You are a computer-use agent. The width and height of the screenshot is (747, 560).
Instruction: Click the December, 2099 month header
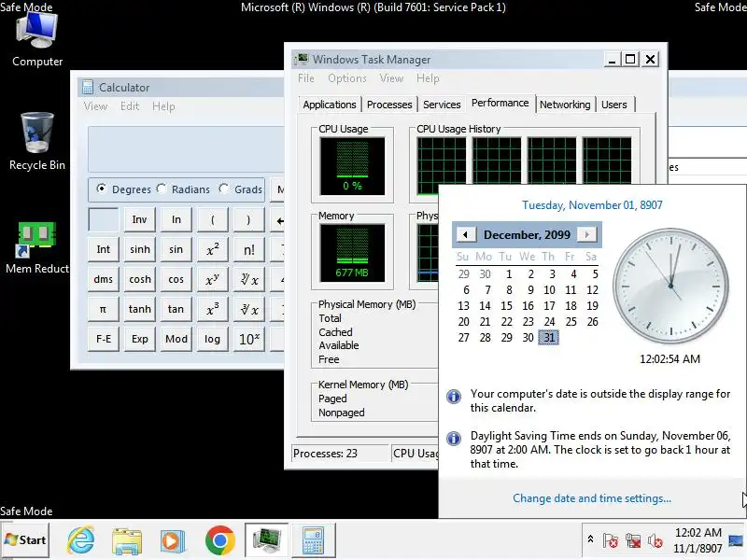click(527, 234)
